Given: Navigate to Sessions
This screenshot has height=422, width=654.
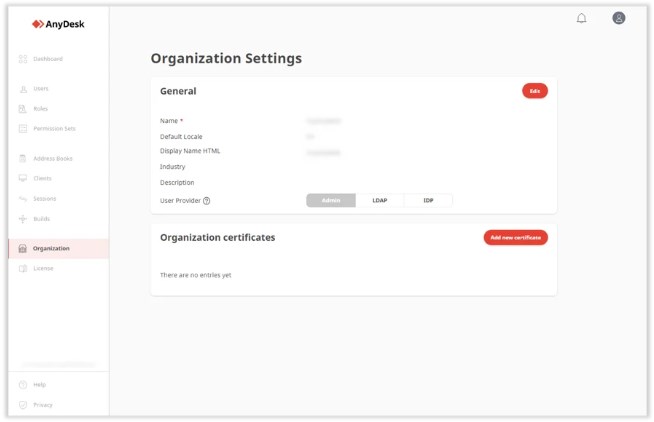Looking at the screenshot, I should [x=44, y=198].
